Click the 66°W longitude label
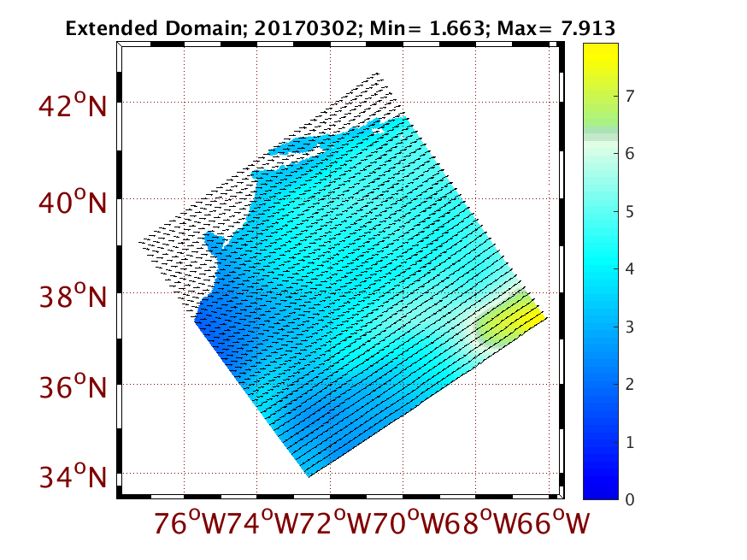The width and height of the screenshot is (747, 560). coord(555,522)
